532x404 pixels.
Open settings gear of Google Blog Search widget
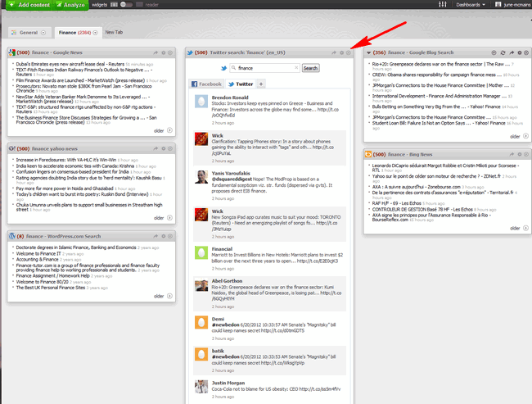pos(520,52)
